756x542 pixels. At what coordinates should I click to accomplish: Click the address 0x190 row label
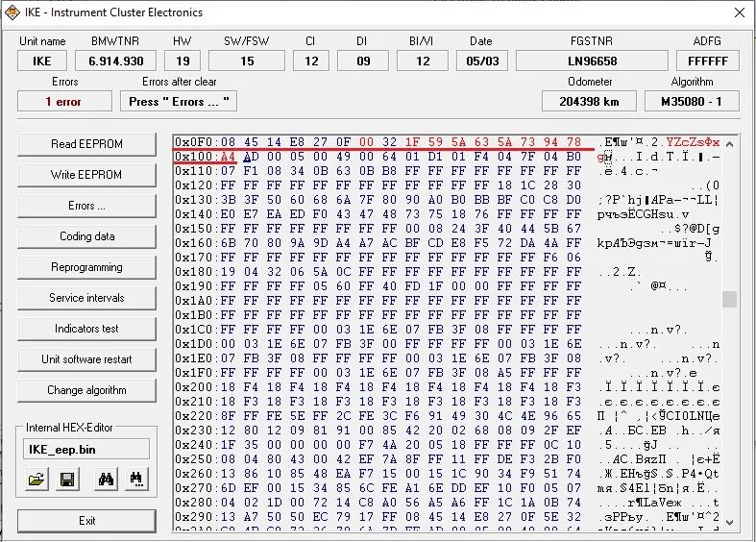tap(195, 286)
